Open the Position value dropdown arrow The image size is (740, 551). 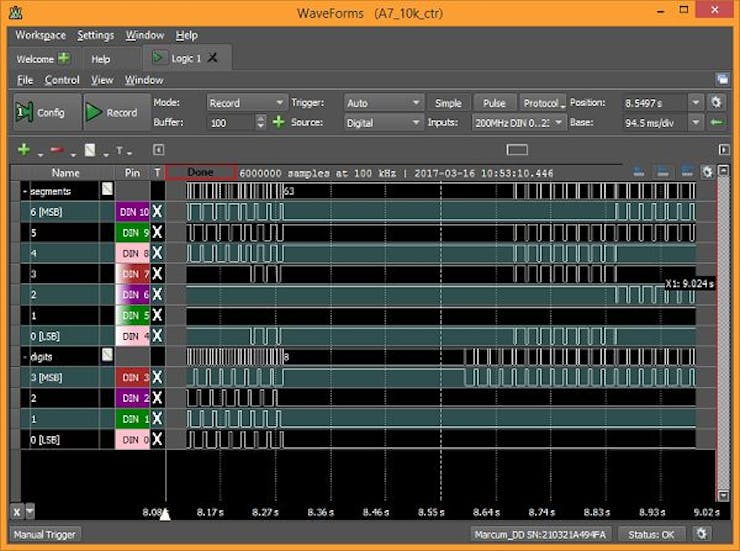point(696,102)
